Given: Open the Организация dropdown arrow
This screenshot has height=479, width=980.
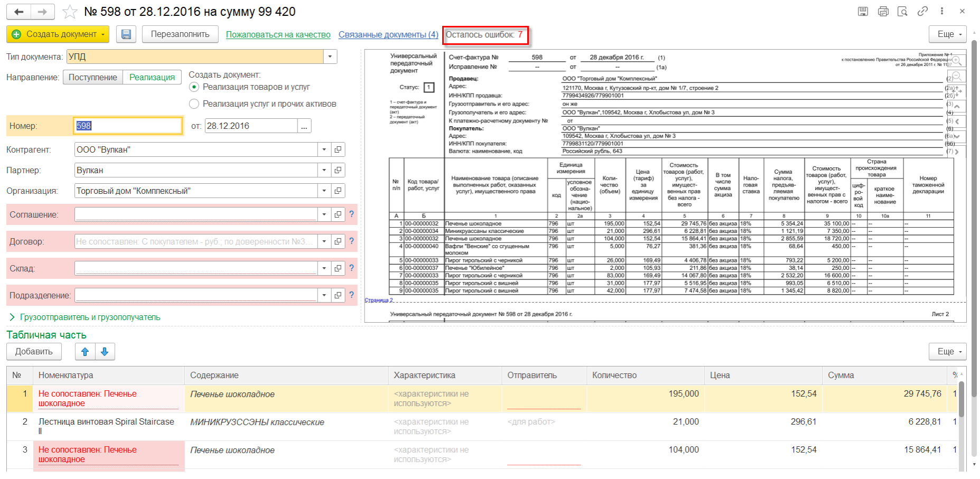Looking at the screenshot, I should (324, 191).
